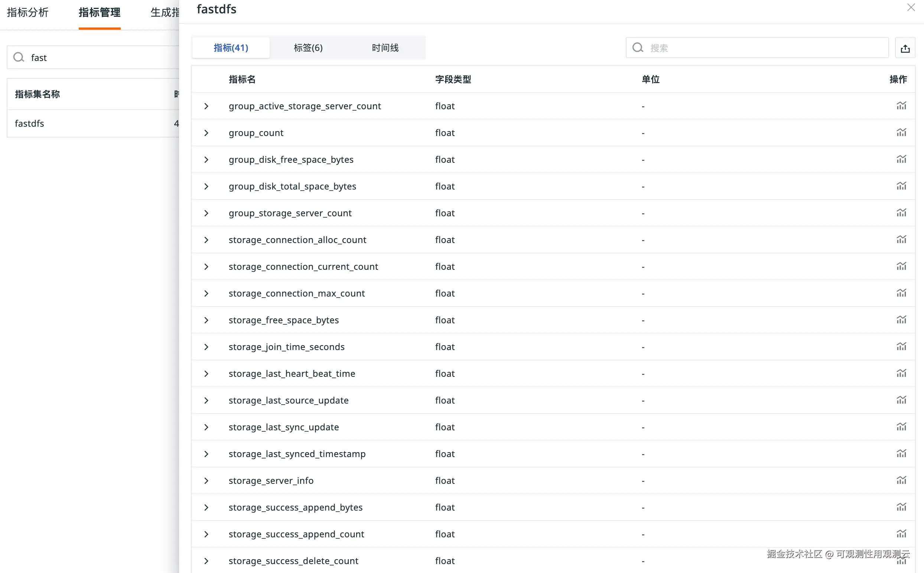Expand the storage_join_time_seconds row
Image resolution: width=924 pixels, height=573 pixels.
(206, 347)
